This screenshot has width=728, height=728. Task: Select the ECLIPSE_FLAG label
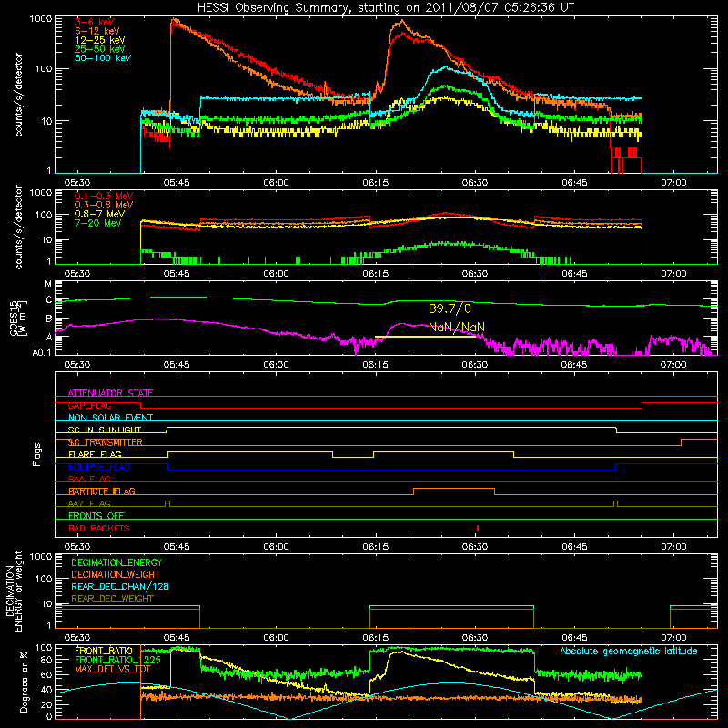(x=99, y=467)
